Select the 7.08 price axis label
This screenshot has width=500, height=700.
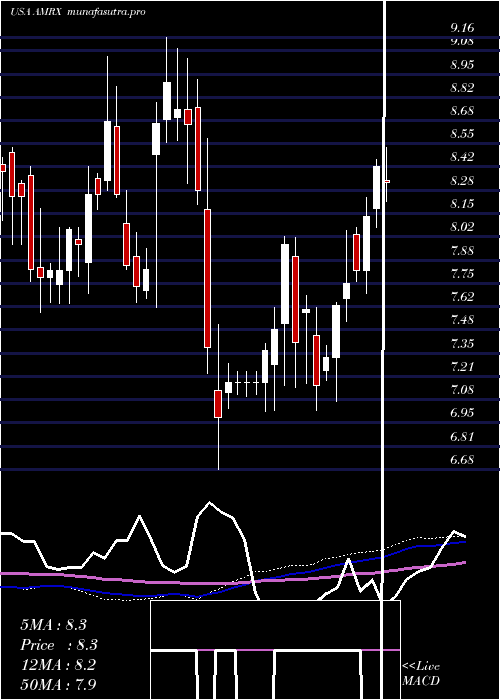point(462,390)
